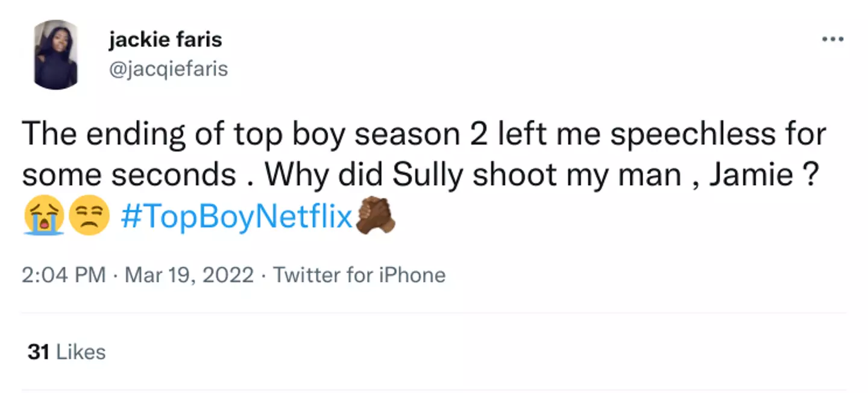Click the phrase "some seconds" in the tweet
The height and width of the screenshot is (393, 868).
pyautogui.click(x=128, y=174)
